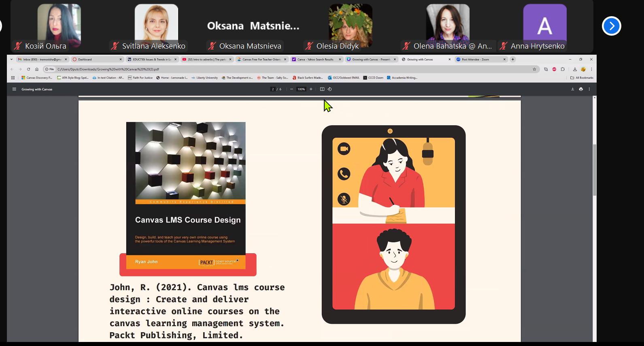Close the Inbox Gmail tab
This screenshot has height=346, width=644.
click(x=66, y=60)
